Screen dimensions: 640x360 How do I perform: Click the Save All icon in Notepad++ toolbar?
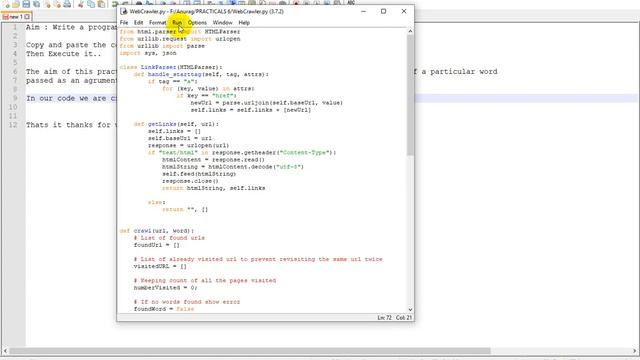pos(37,4)
